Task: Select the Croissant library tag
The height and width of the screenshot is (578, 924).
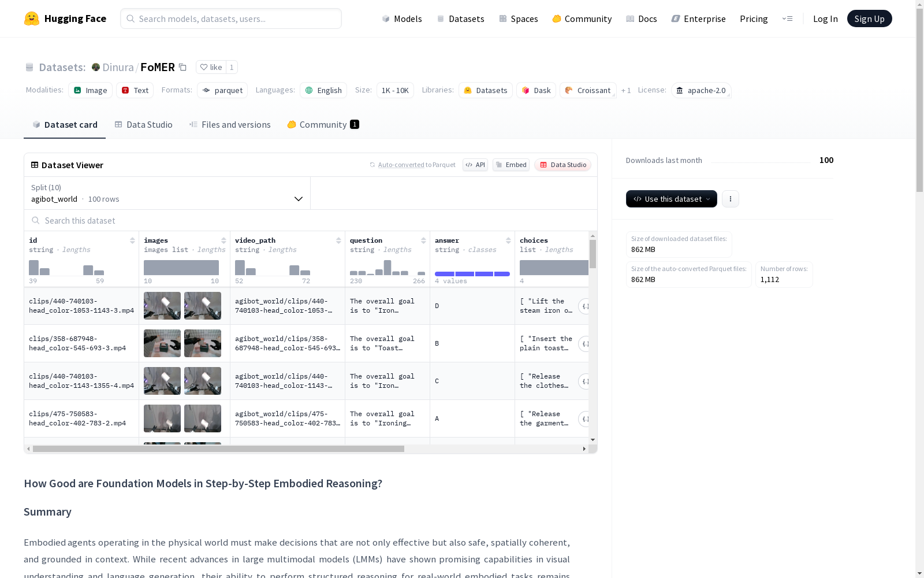Action: (588, 90)
